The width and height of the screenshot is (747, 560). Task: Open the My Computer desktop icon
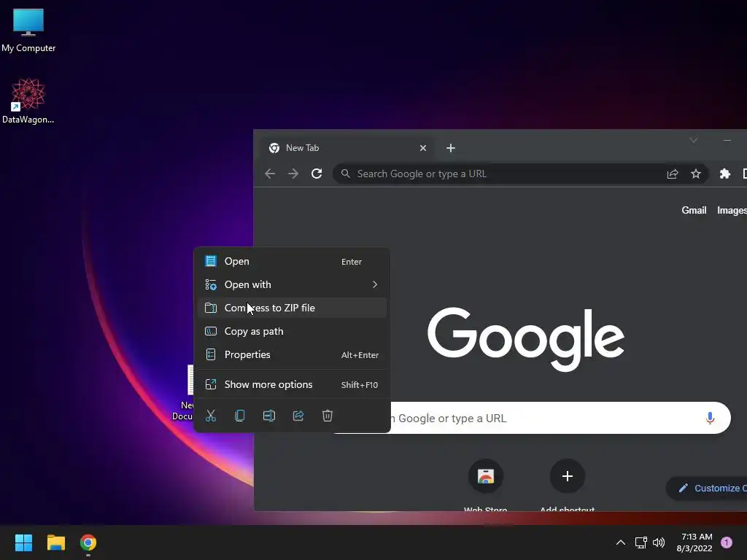[x=28, y=30]
